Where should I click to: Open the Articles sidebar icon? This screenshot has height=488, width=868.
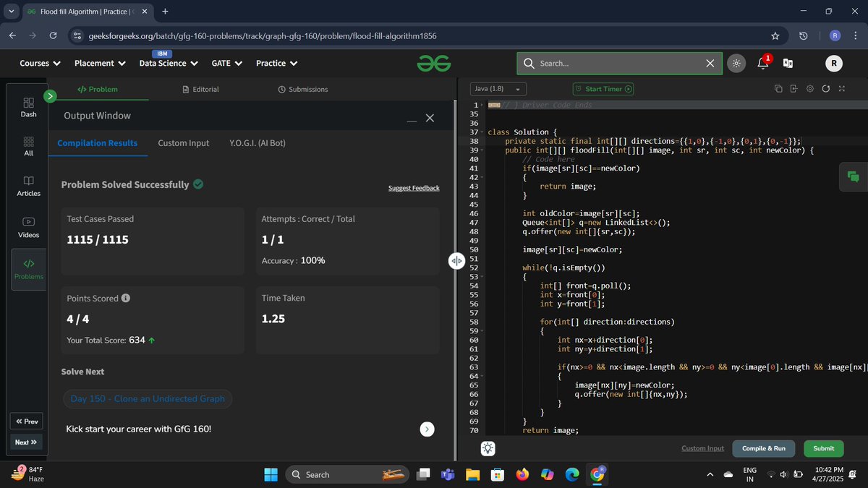28,186
